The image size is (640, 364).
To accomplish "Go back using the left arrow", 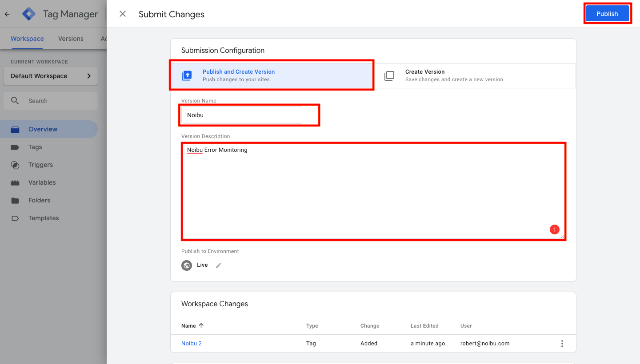I will 7,14.
